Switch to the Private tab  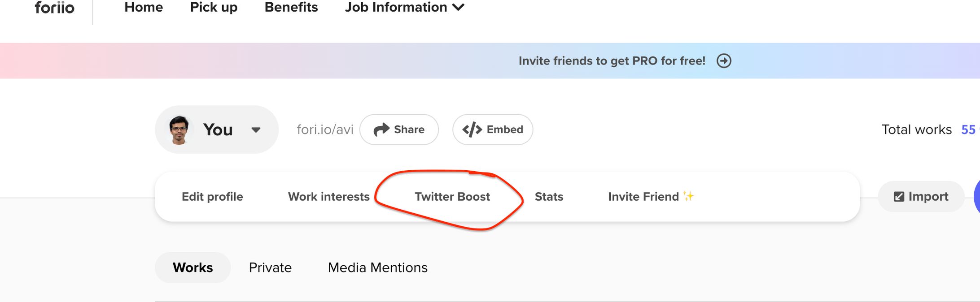[270, 267]
